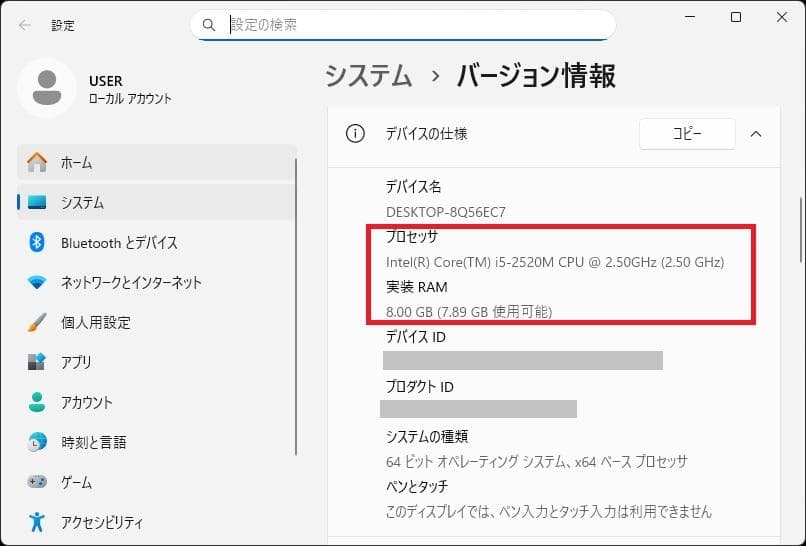This screenshot has width=806, height=546.
Task: Click the ローカル アカウント text
Action: click(x=130, y=99)
